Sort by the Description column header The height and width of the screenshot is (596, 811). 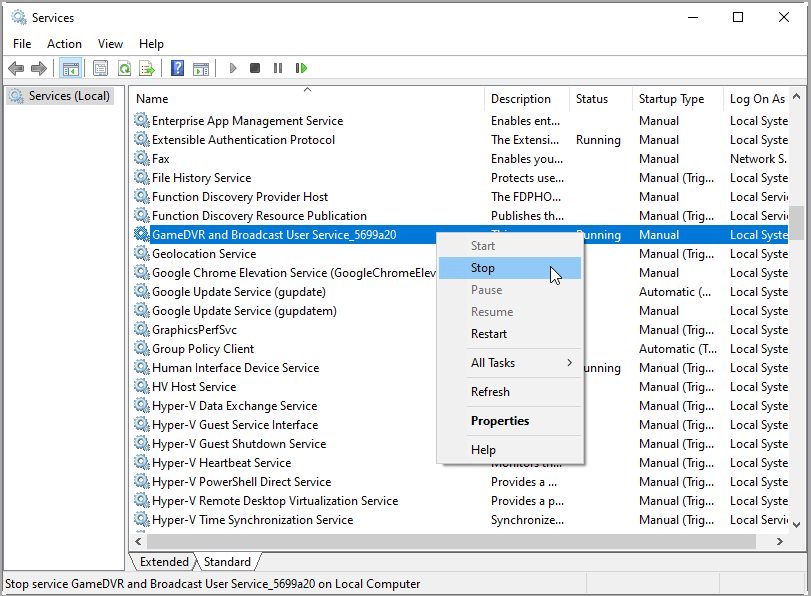pyautogui.click(x=527, y=99)
